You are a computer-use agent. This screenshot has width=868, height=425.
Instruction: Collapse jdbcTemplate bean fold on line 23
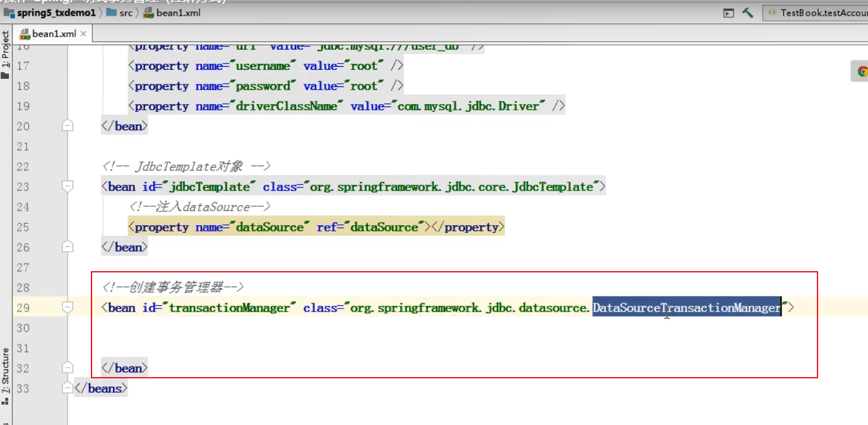(68, 187)
